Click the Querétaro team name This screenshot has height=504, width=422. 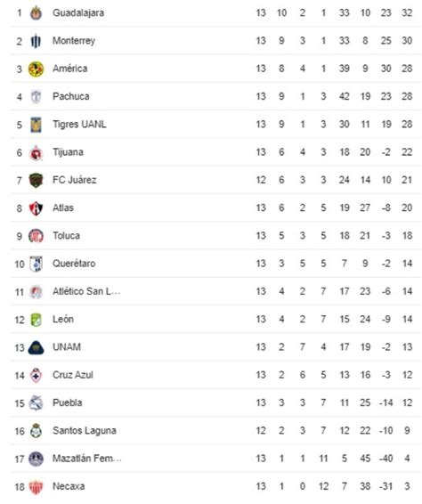click(74, 264)
